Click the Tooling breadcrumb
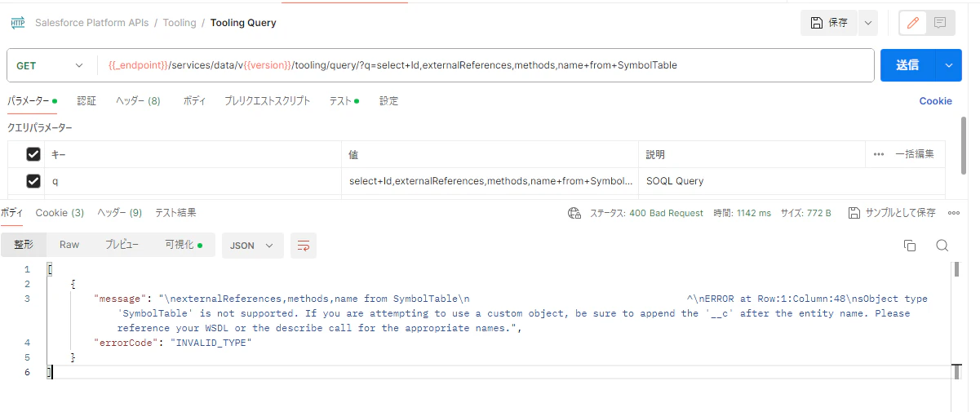This screenshot has height=412, width=980. (180, 23)
